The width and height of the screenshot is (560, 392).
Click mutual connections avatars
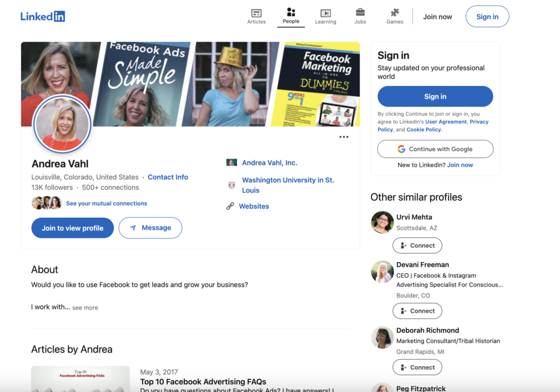click(x=46, y=203)
